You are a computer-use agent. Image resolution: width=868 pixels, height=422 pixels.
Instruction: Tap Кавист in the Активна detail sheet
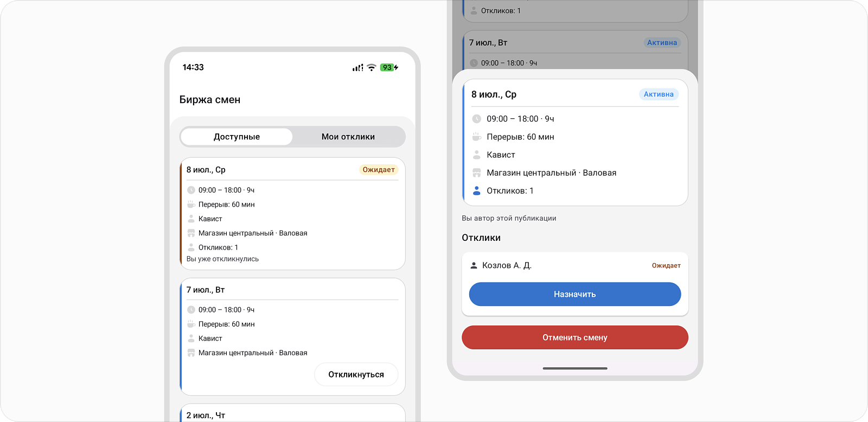tap(501, 155)
